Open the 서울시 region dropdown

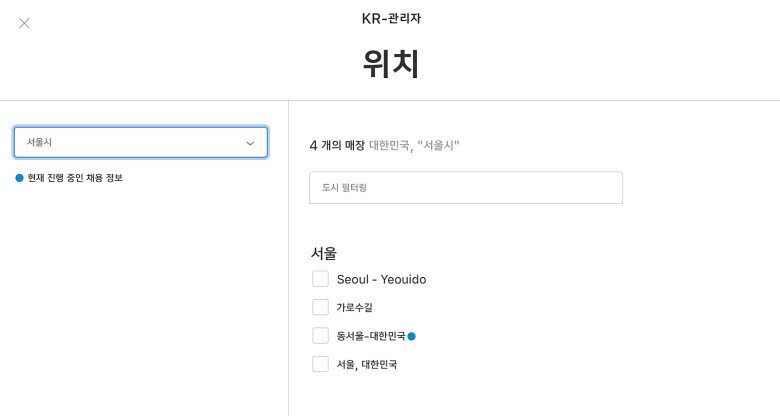pyautogui.click(x=140, y=142)
